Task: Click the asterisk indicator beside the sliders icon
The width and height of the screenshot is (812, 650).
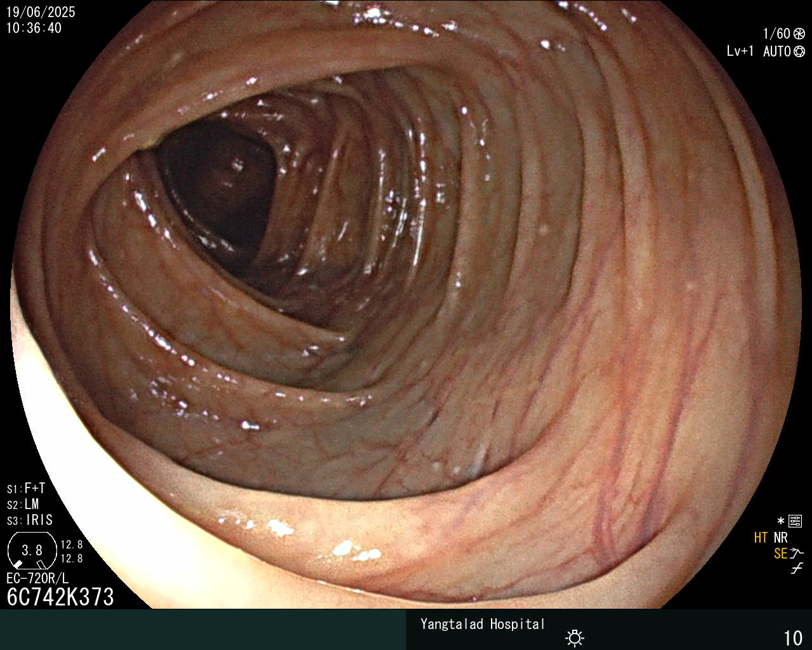Action: pyautogui.click(x=781, y=521)
